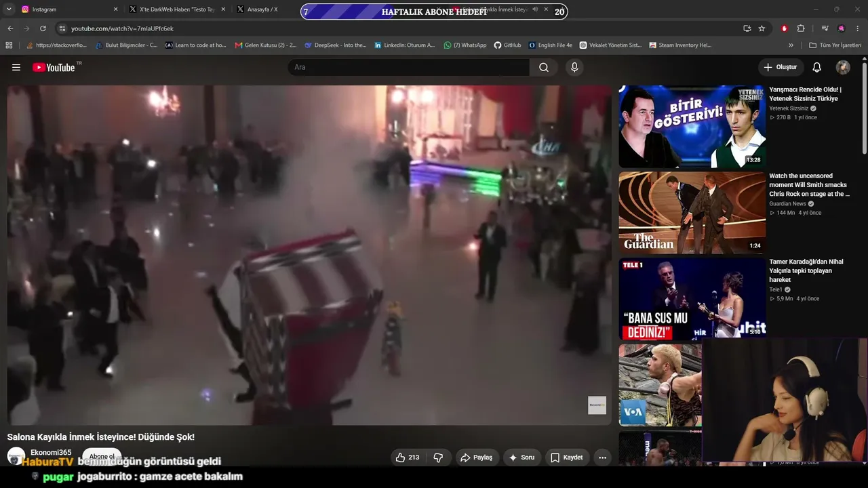The image size is (868, 488).
Task: Like the video with thumbs up
Action: coord(408,457)
